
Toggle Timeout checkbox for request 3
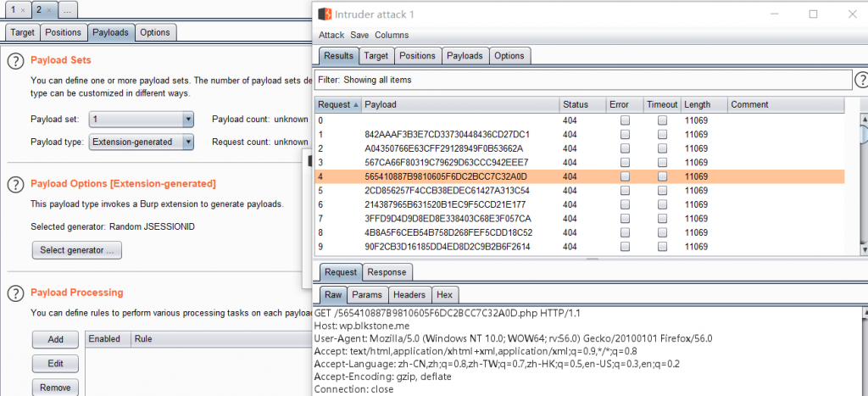click(x=663, y=162)
